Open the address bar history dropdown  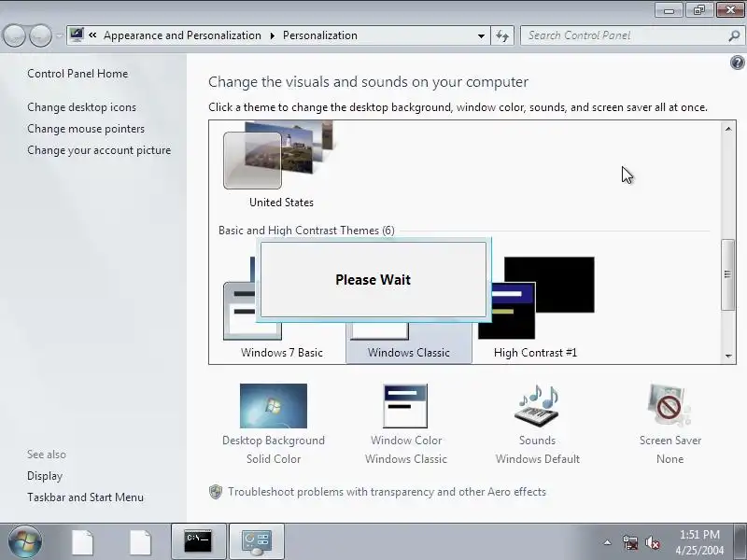tap(481, 35)
